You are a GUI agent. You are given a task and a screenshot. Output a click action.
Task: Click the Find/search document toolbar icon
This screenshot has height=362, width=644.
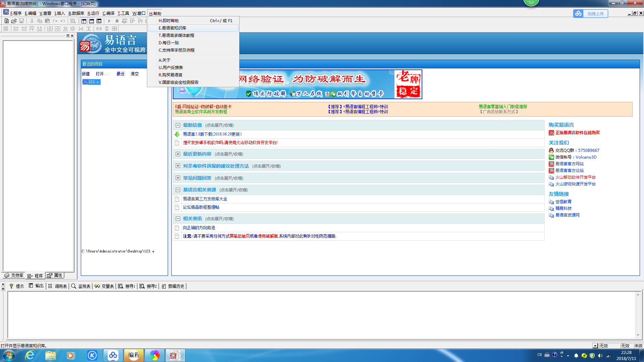(73, 21)
